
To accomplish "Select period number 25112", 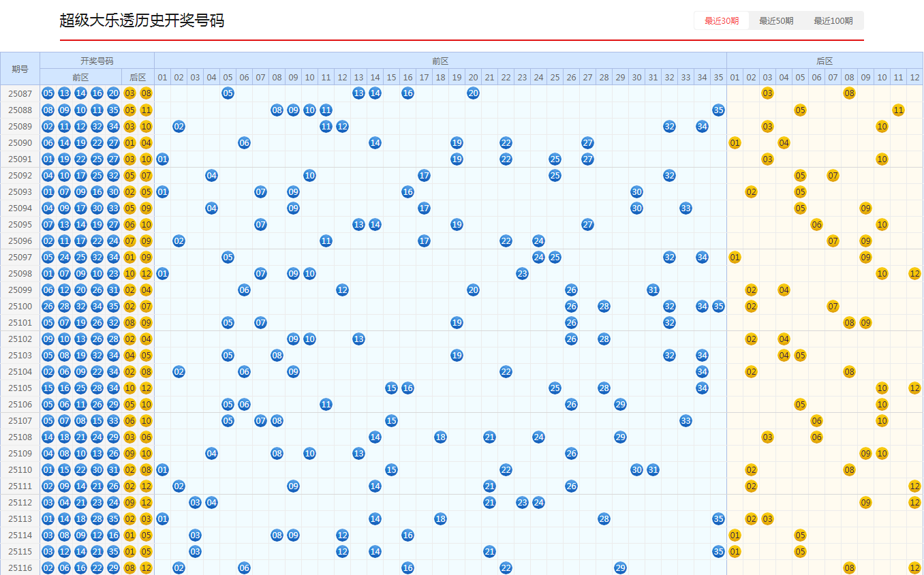I will (x=20, y=502).
